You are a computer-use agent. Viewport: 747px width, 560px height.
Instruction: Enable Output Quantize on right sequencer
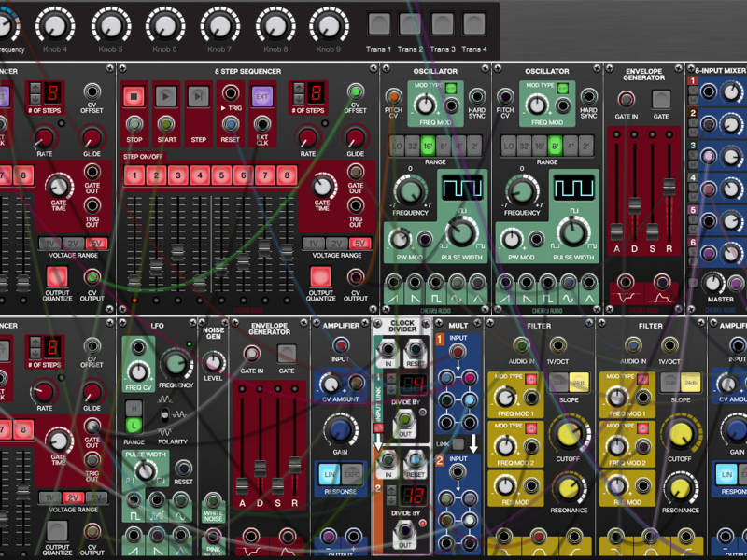320,276
